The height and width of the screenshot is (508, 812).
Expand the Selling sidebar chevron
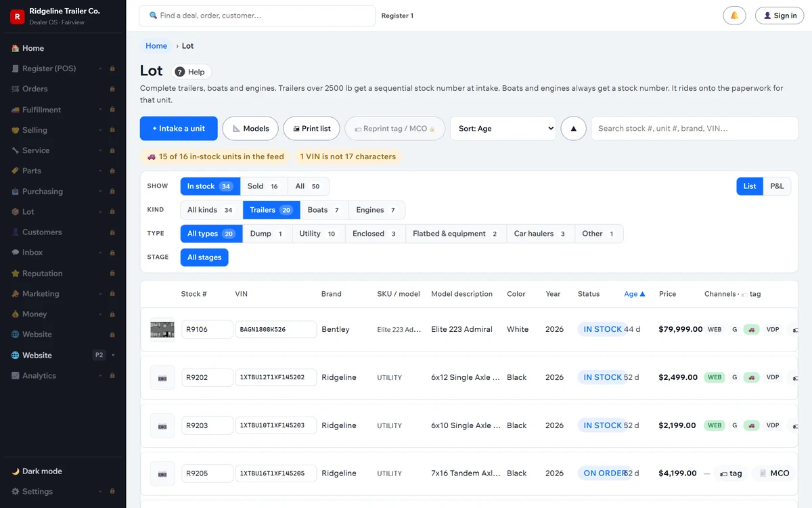[100, 130]
